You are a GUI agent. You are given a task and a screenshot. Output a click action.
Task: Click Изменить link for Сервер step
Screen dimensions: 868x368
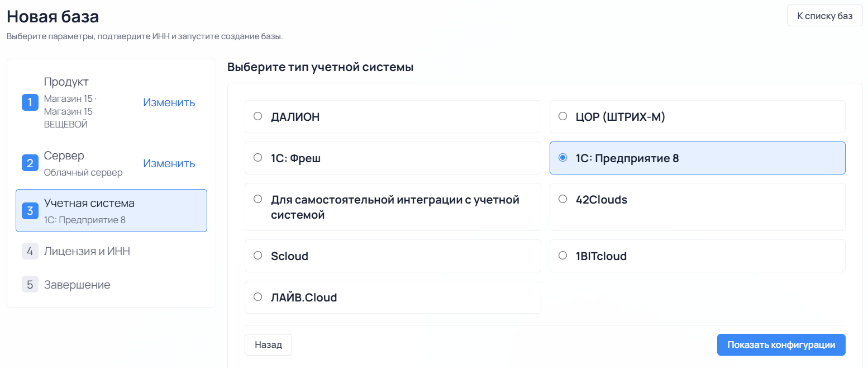(169, 163)
